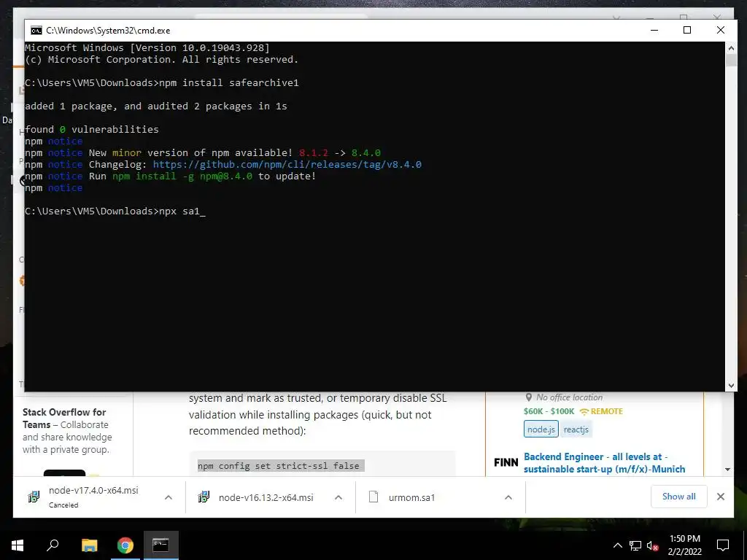The height and width of the screenshot is (560, 747).
Task: Click up arrow on cmd scrollbar
Action: click(x=731, y=47)
